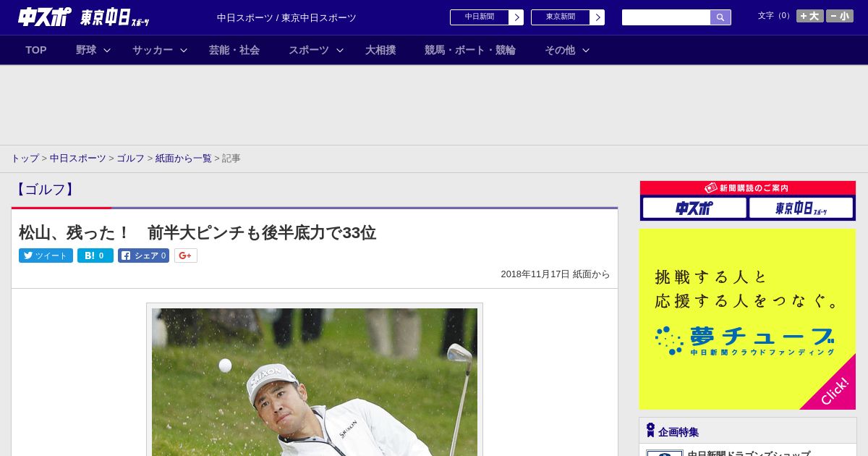
Task: Click 企画特集 ribbon icon
Action: 650,430
